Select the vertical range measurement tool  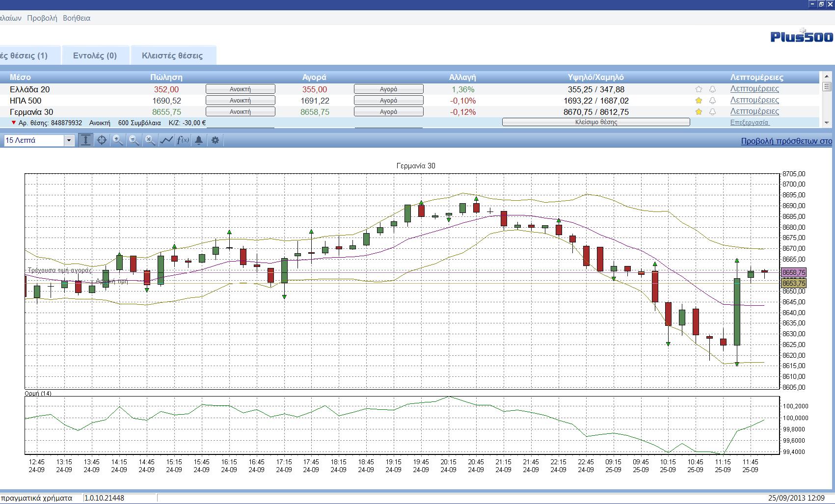85,140
